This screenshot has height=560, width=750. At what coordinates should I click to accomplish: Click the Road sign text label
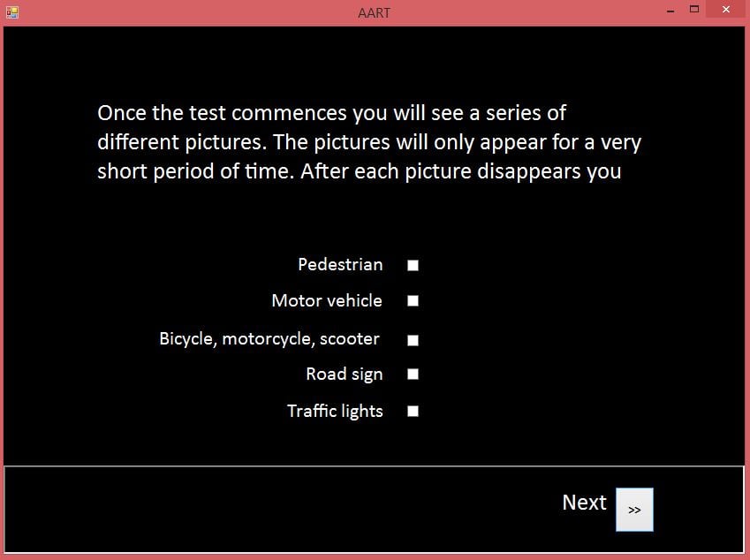click(345, 375)
